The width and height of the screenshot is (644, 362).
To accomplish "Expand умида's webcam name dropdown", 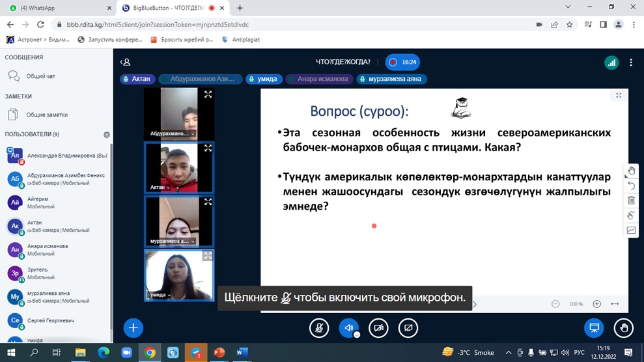I will coord(169,295).
